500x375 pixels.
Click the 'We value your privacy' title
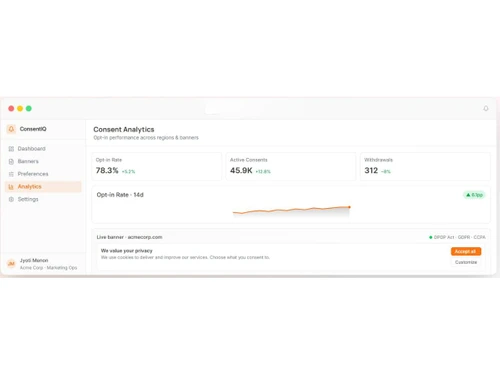click(127, 251)
